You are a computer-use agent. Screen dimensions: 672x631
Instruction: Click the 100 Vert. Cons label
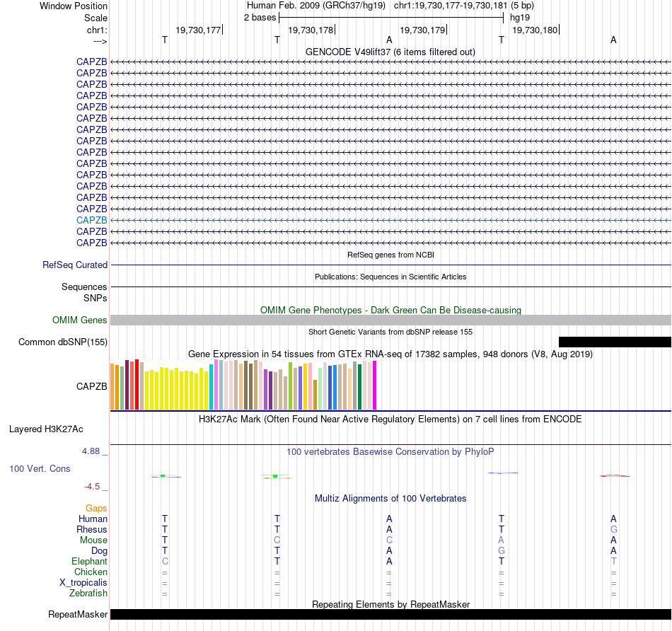click(x=40, y=468)
